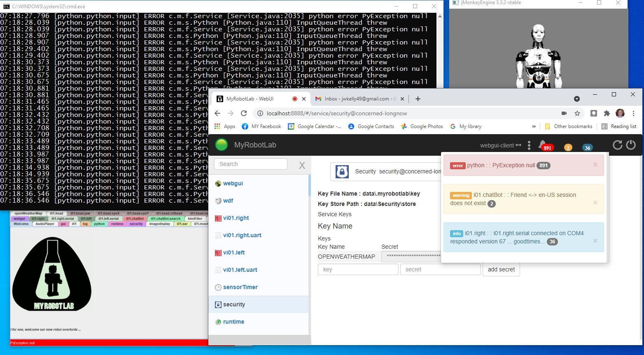644x355 pixels.
Task: Click the orange warning count badge
Action: (x=568, y=148)
